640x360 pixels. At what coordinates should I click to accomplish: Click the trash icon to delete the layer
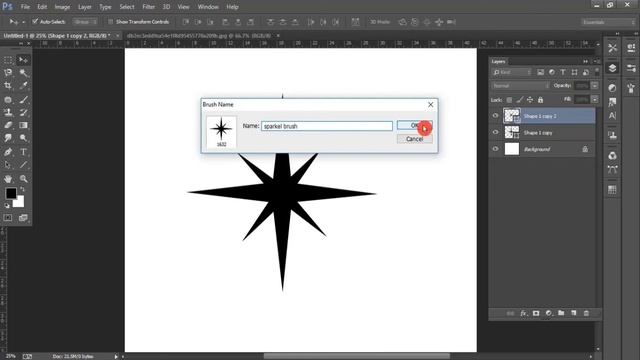click(x=586, y=313)
